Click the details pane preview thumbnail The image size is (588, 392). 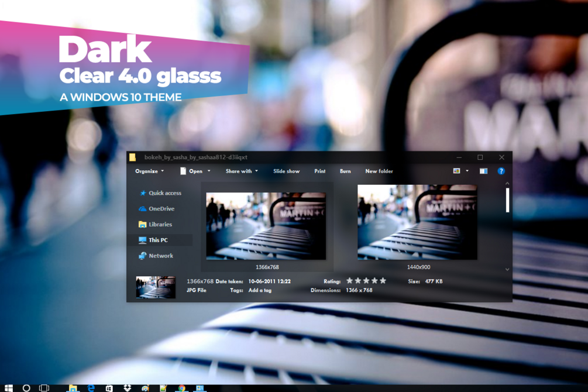point(156,287)
